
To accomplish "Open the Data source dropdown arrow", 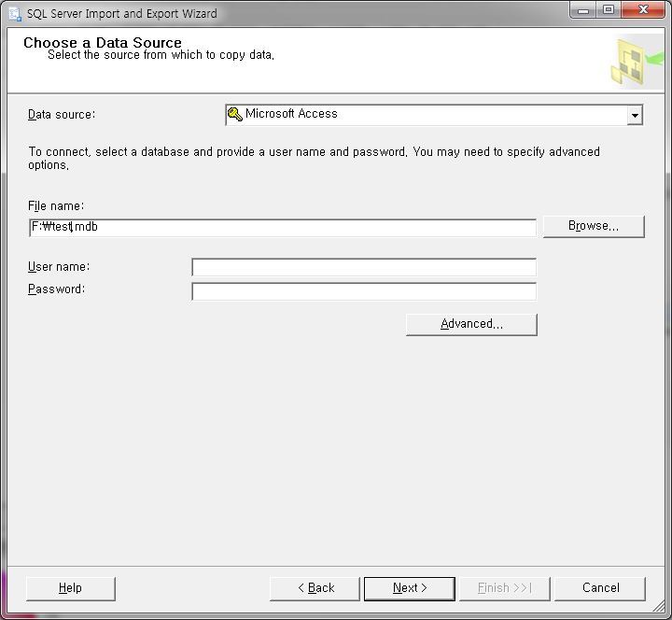I will pyautogui.click(x=635, y=115).
